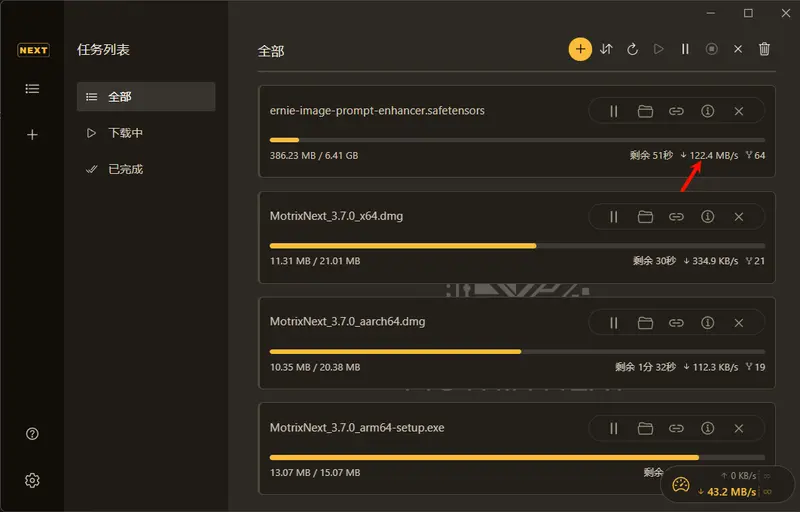Click the stop all tasks circle icon
Viewport: 800px width, 512px height.
click(x=712, y=49)
